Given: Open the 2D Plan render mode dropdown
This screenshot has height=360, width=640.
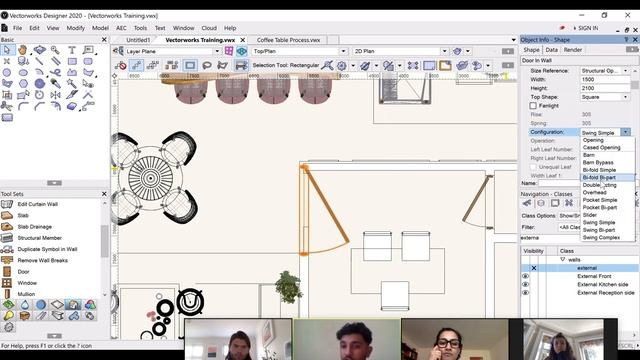Looking at the screenshot, I should 401,51.
